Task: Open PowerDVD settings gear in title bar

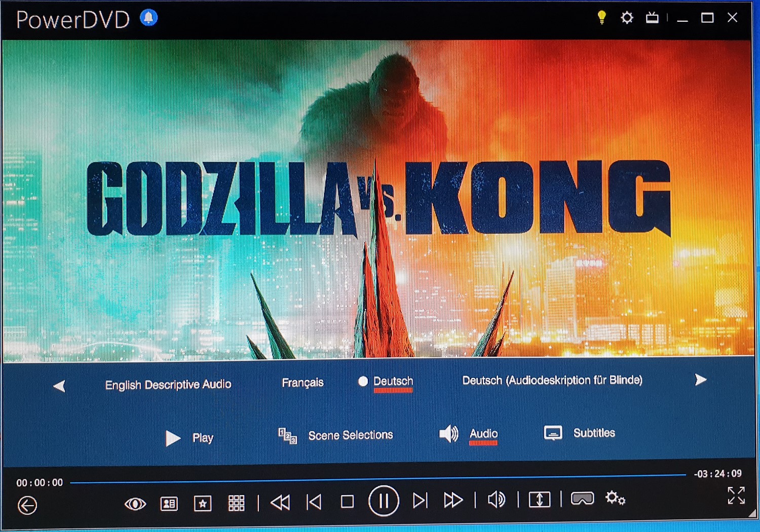Action: 627,18
